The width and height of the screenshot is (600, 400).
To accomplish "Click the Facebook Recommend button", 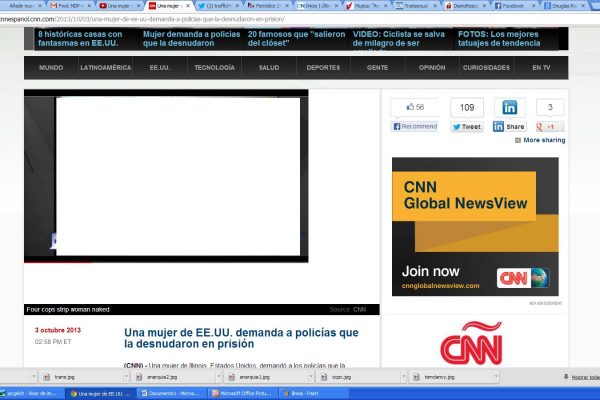I will click(415, 127).
